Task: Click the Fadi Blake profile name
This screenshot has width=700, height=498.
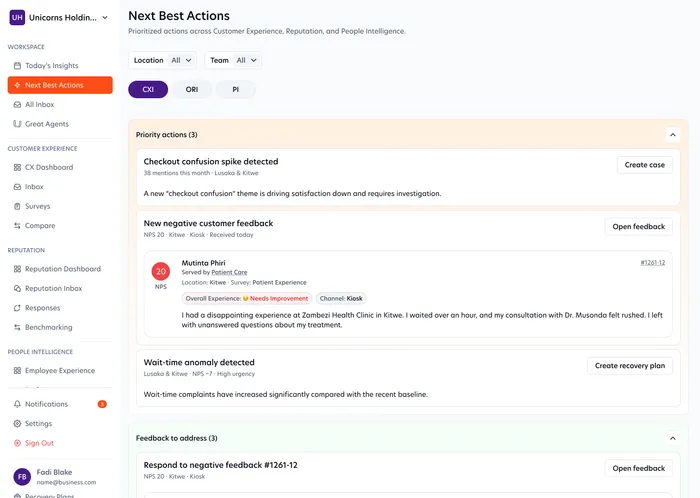Action: 54,472
